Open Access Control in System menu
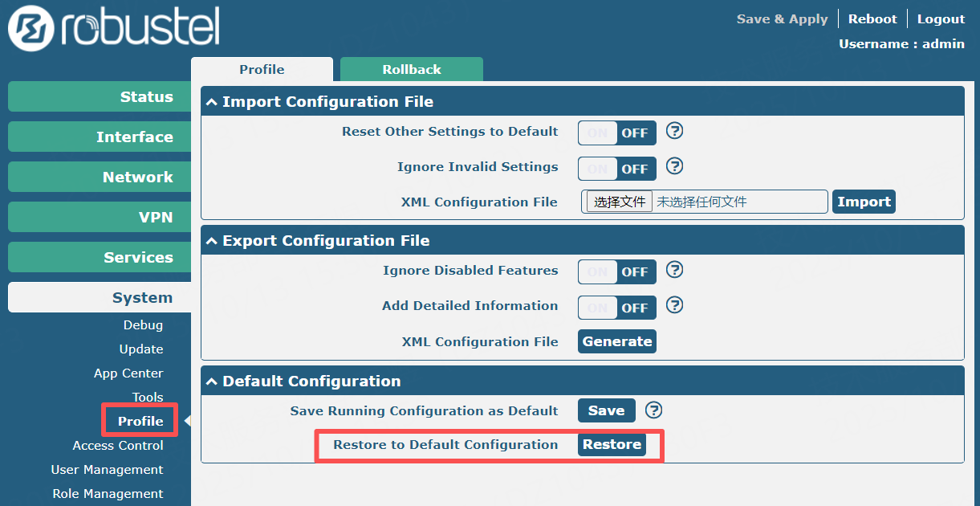 tap(118, 445)
